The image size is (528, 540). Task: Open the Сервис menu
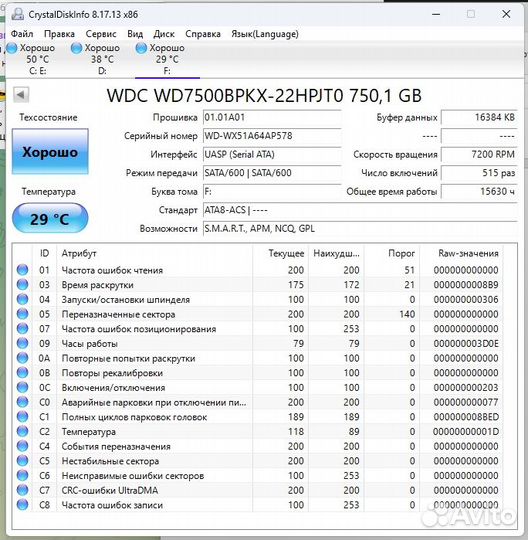pyautogui.click(x=101, y=34)
